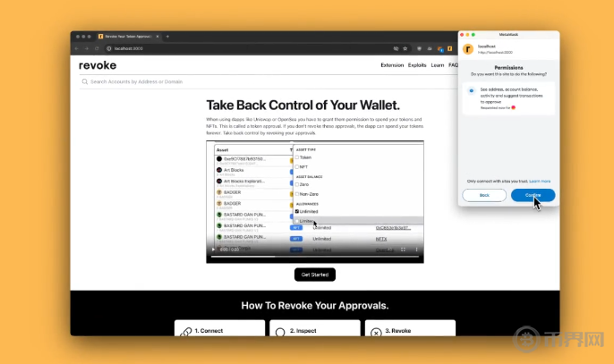This screenshot has width=614, height=364.
Task: Select the Revoke Your Token Approvals browser tab
Action: (129, 37)
